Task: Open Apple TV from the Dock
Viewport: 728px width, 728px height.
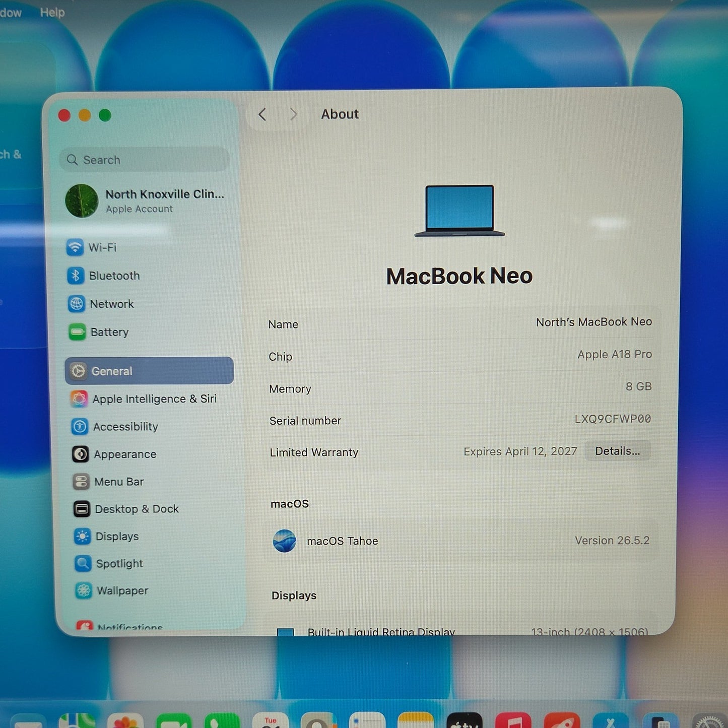Action: [465, 720]
